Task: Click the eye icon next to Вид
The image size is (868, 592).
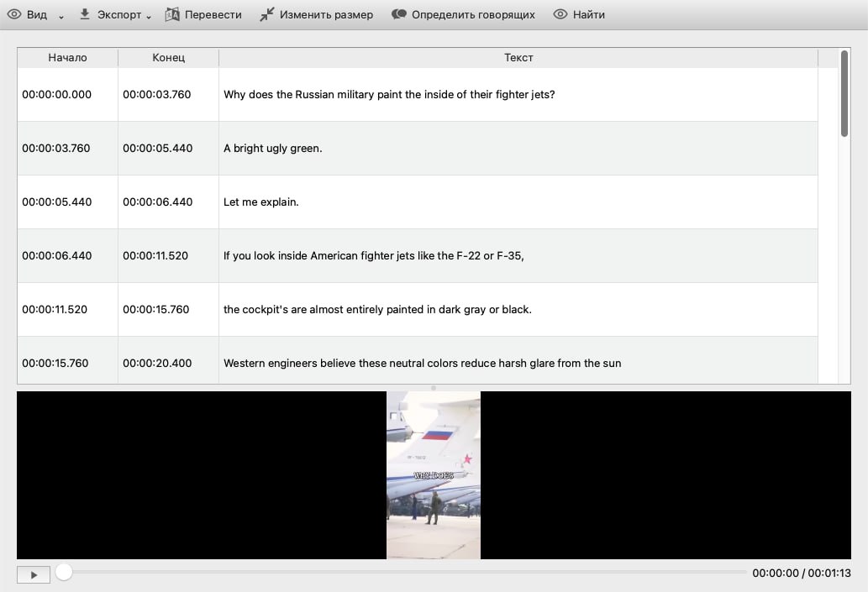Action: click(14, 14)
